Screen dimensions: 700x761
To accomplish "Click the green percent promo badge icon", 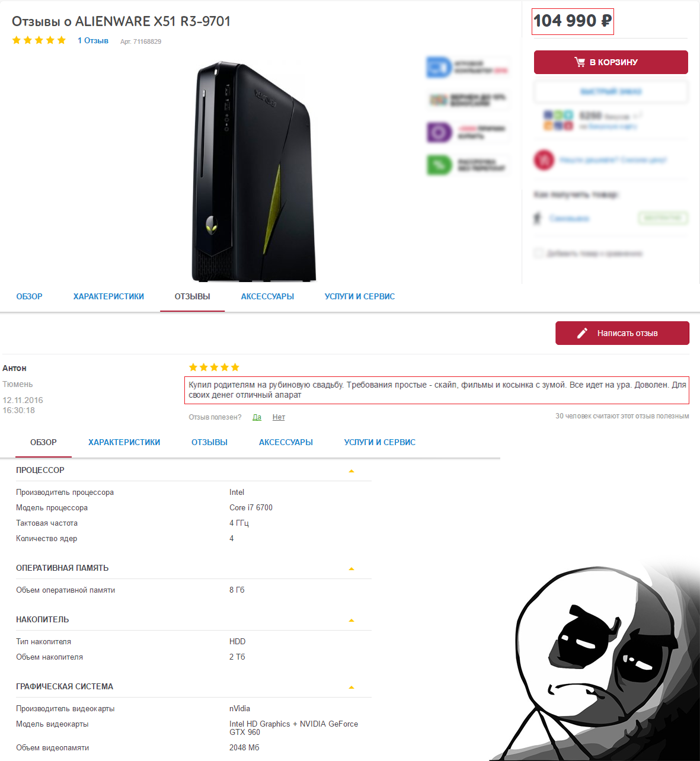I will coord(439,164).
